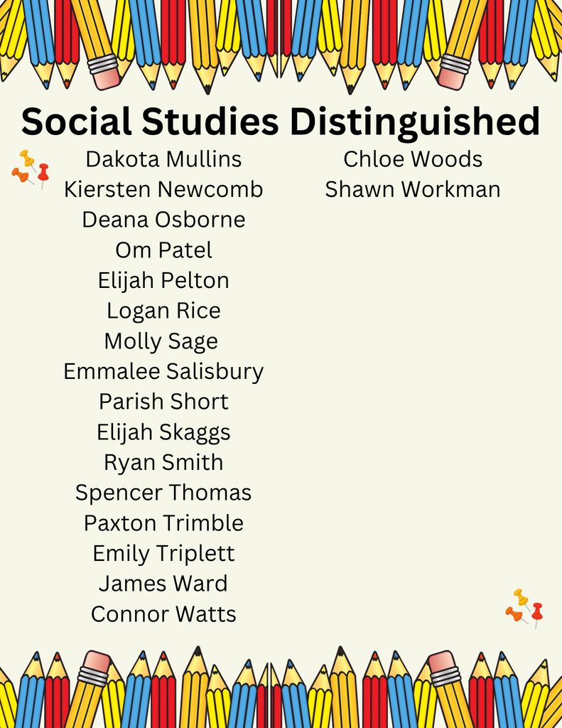
Task: Click the red pushpin in the bottom-right cluster
Action: point(537,611)
